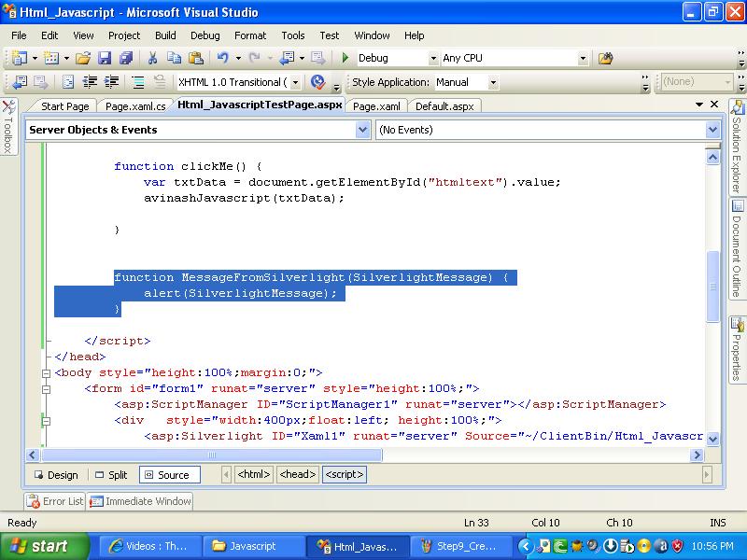Click the vertical scrollbar thumb in editor
This screenshot has width=747, height=560.
[x=712, y=287]
